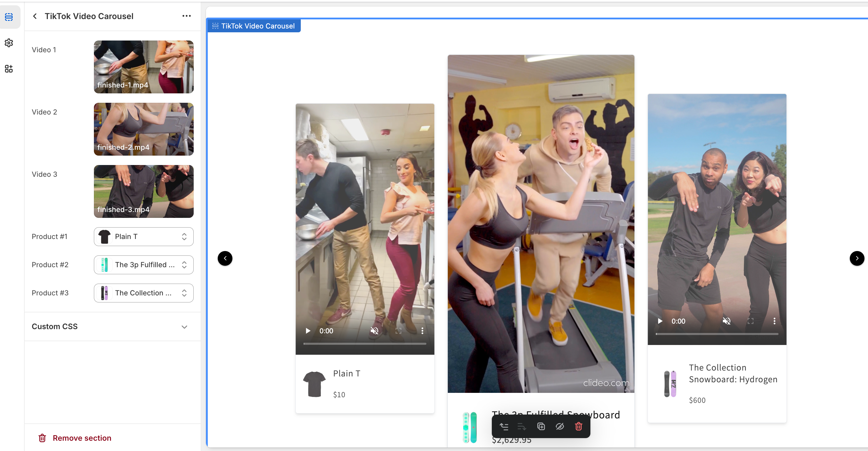Hide section with the eye-slash icon
Image resolution: width=868 pixels, height=451 pixels.
click(x=560, y=427)
